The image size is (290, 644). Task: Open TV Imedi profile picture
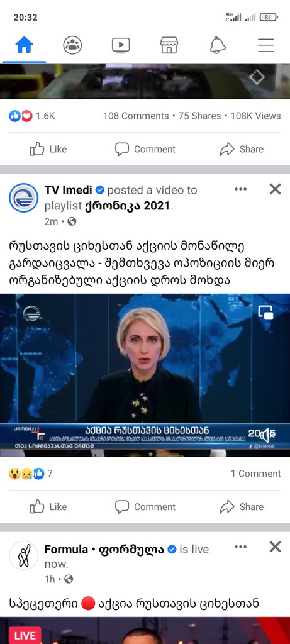click(24, 197)
